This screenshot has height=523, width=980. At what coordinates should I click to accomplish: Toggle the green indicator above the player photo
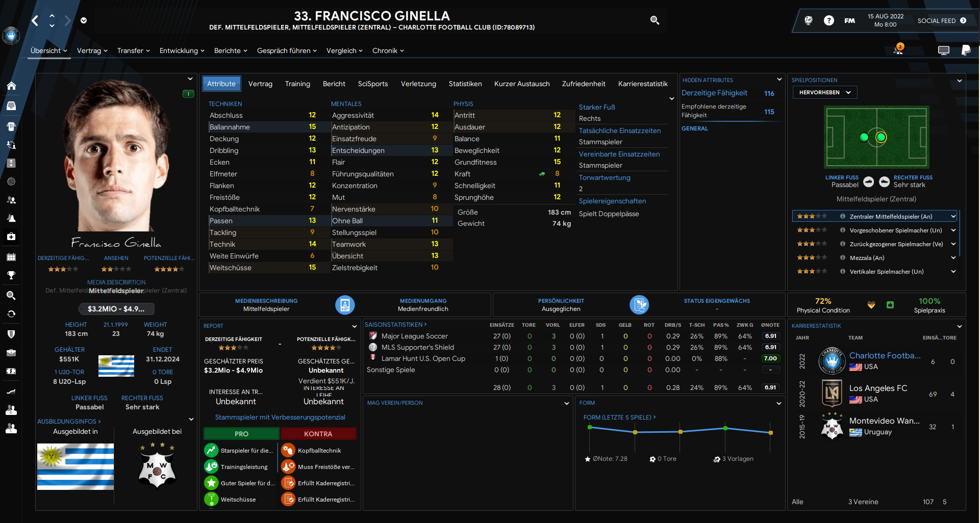click(188, 94)
